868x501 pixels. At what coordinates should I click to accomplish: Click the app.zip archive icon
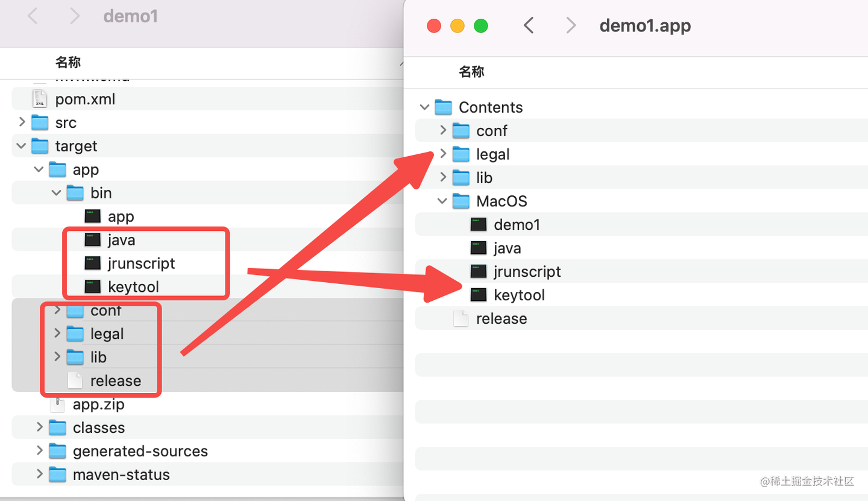pos(58,405)
